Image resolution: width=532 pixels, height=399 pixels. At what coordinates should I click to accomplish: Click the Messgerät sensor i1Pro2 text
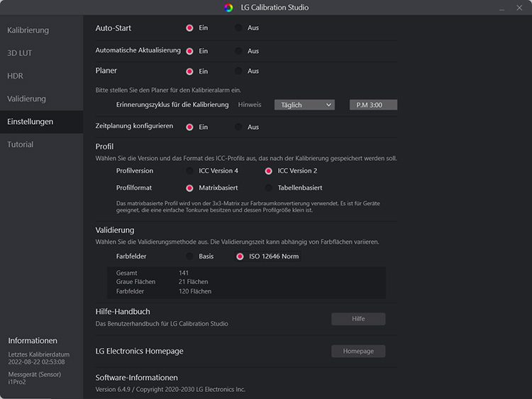[x=34, y=378]
